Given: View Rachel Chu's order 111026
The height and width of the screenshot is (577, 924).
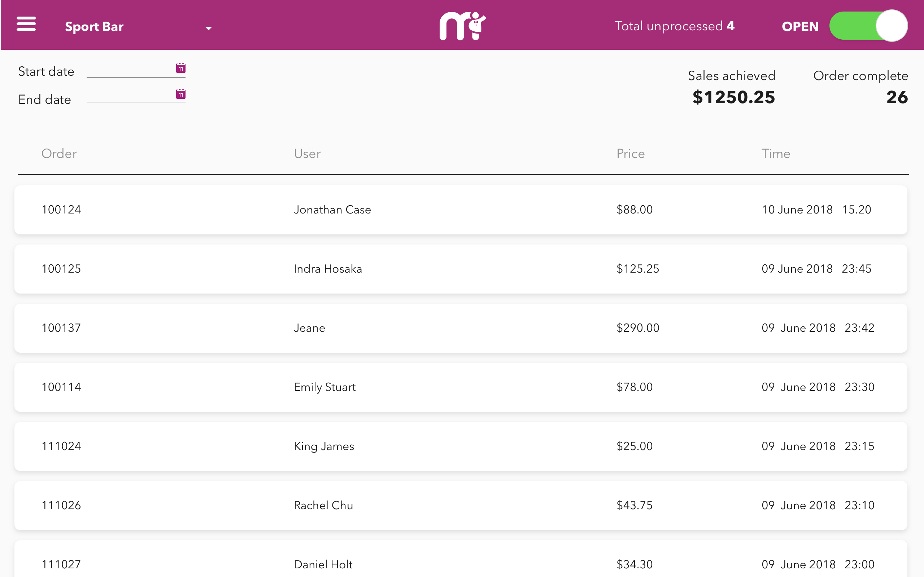Looking at the screenshot, I should [x=461, y=506].
